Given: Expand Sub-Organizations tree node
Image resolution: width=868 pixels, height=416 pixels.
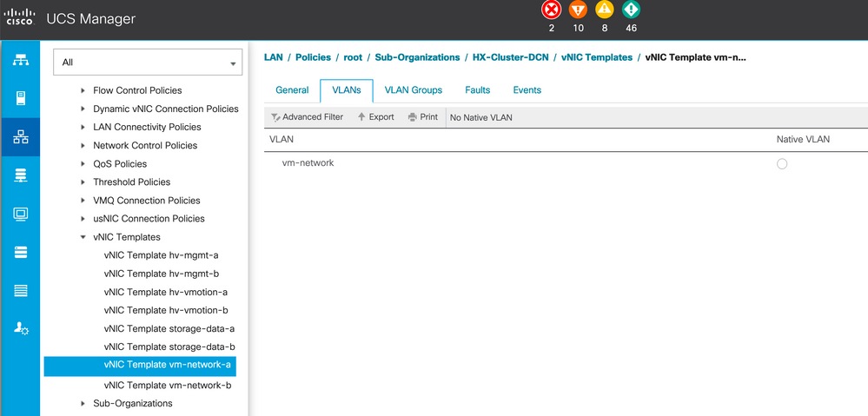Looking at the screenshot, I should [83, 403].
